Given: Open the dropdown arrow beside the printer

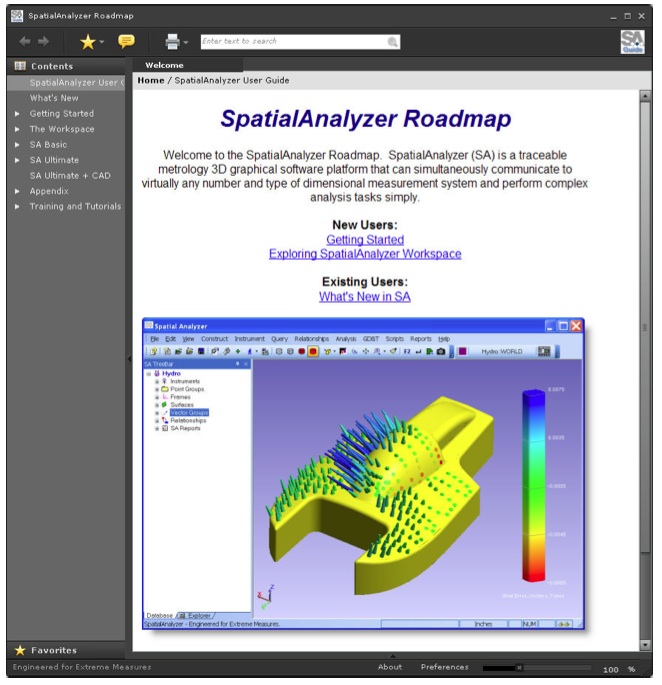Looking at the screenshot, I should (x=186, y=42).
